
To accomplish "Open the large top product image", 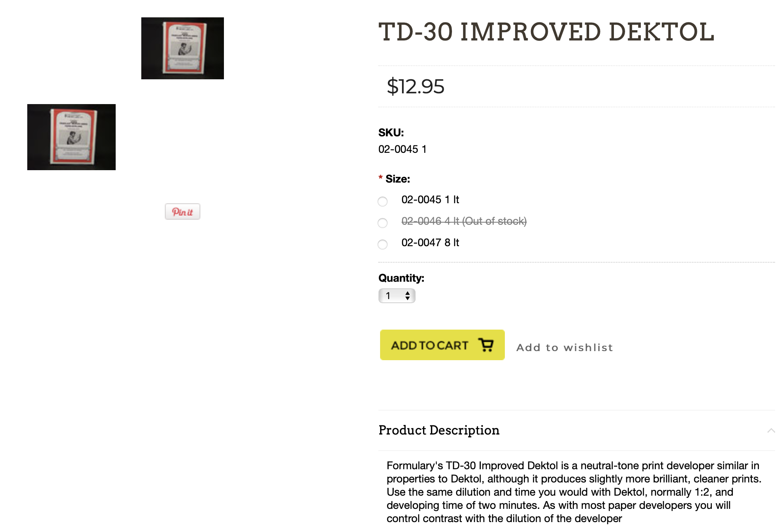I will point(183,48).
